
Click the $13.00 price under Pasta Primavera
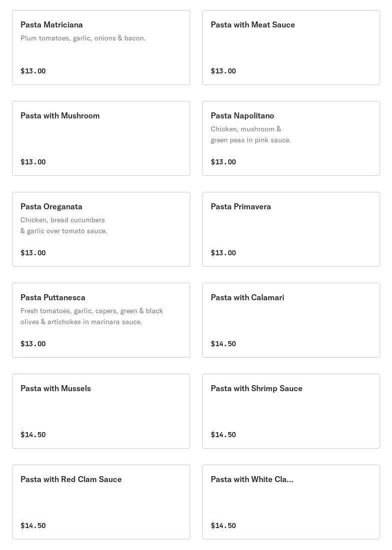pyautogui.click(x=223, y=253)
